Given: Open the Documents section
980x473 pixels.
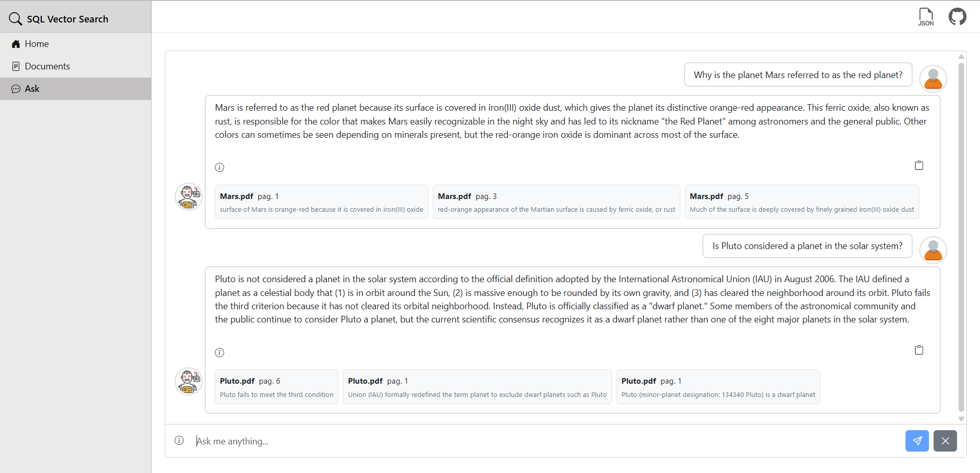Looking at the screenshot, I should [x=47, y=66].
